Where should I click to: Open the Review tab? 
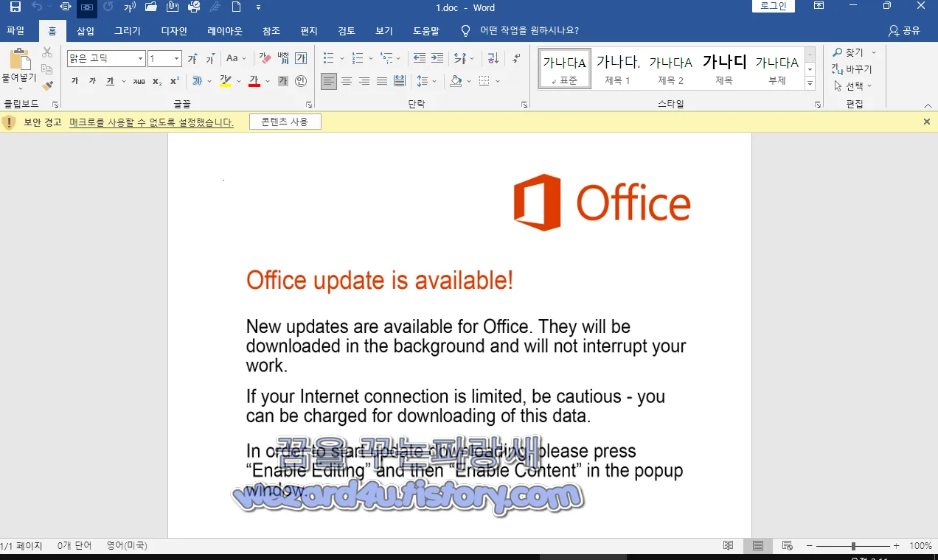[x=347, y=31]
